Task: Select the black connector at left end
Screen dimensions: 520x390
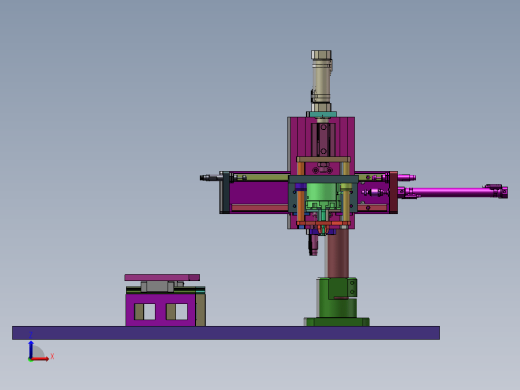Action: [211, 178]
